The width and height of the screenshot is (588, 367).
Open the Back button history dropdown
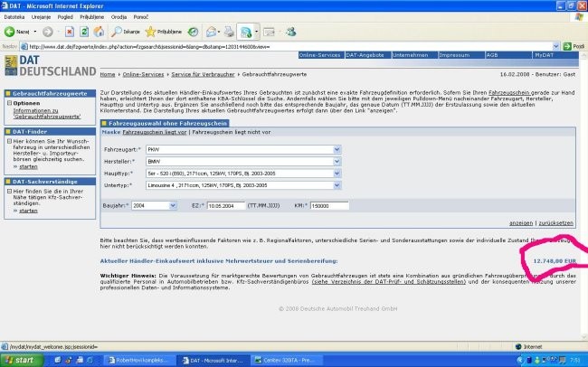[x=35, y=32]
